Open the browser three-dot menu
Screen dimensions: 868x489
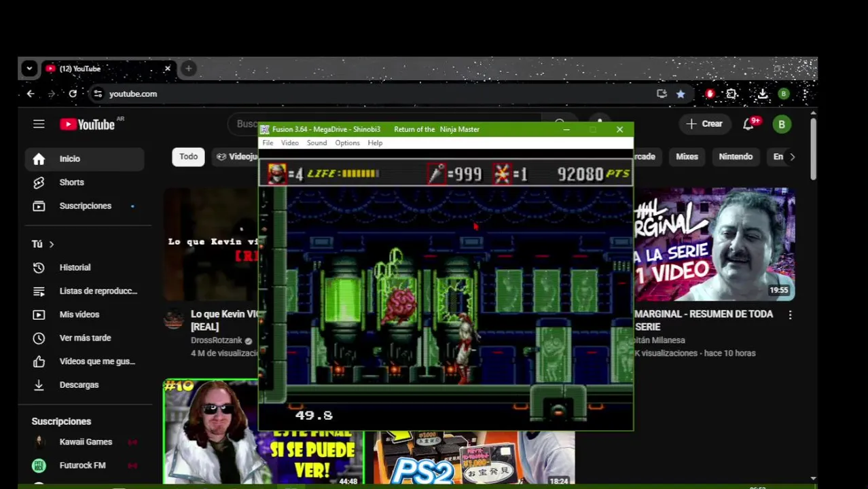[806, 94]
